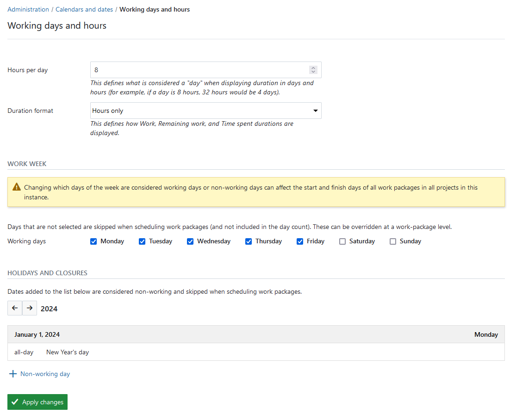Uncheck the Thursday working day checkbox
The height and width of the screenshot is (420, 510).
(x=249, y=241)
